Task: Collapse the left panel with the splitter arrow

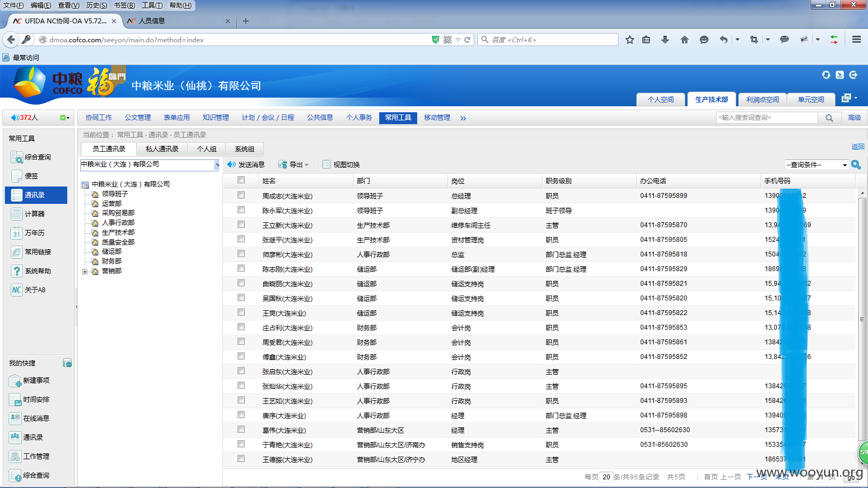Action: (76, 307)
